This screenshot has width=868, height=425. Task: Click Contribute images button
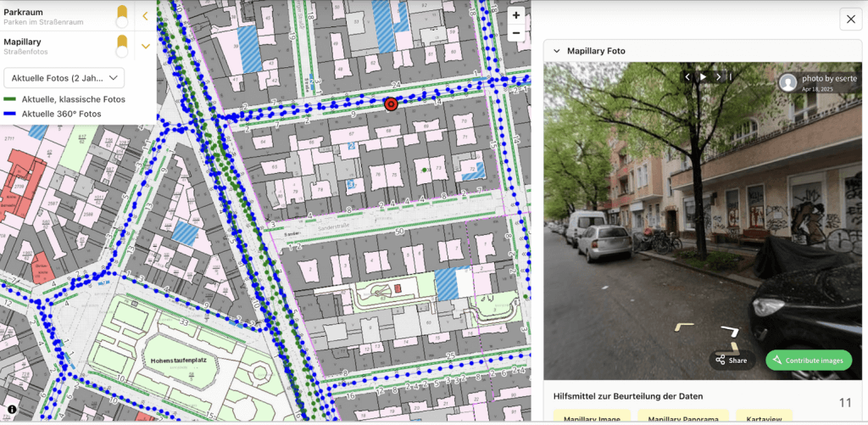tap(809, 361)
